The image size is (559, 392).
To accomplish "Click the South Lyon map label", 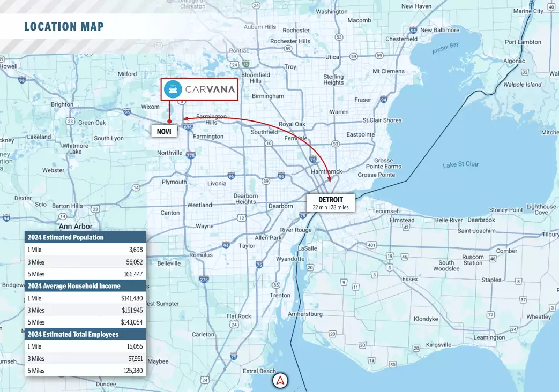I will 109,138.
